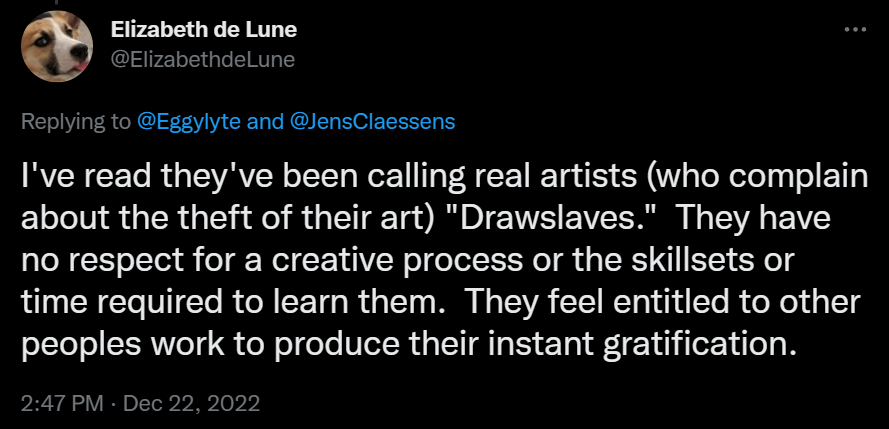Click the tweet line starting "time required to"
The image size is (889, 429).
point(441,303)
